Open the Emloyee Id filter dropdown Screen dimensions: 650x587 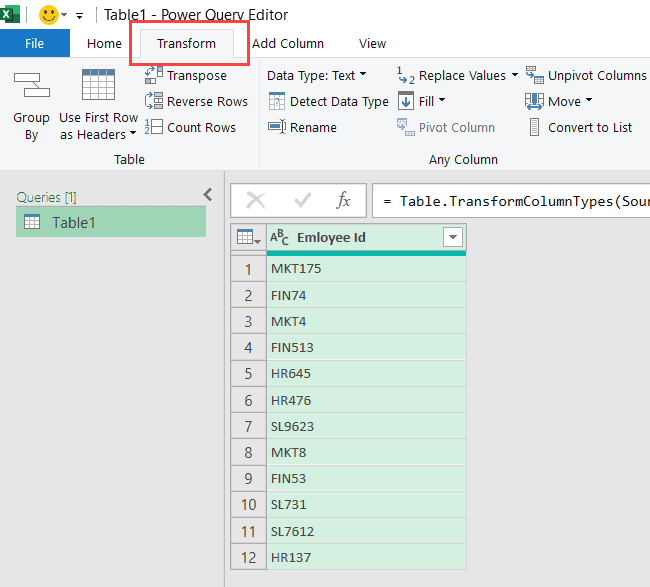tap(453, 238)
